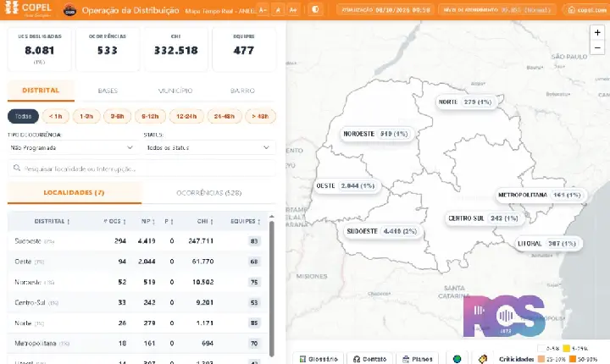Select the Todas duration filter

[23, 116]
